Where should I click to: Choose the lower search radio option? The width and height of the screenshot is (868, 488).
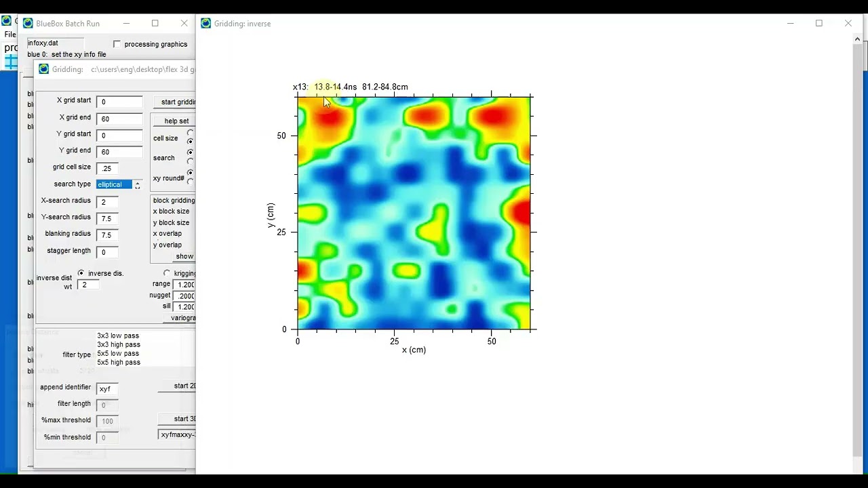click(x=191, y=161)
